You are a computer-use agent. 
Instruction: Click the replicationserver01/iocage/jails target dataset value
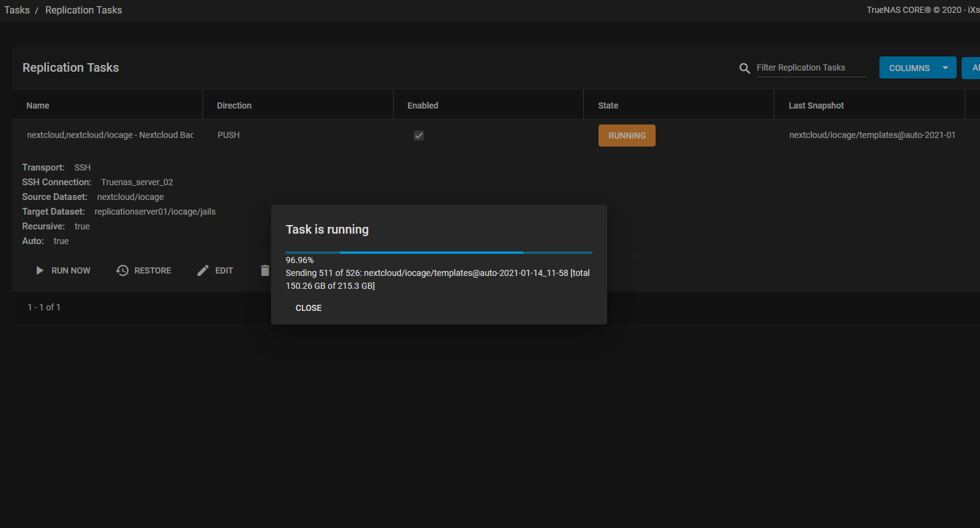[155, 212]
